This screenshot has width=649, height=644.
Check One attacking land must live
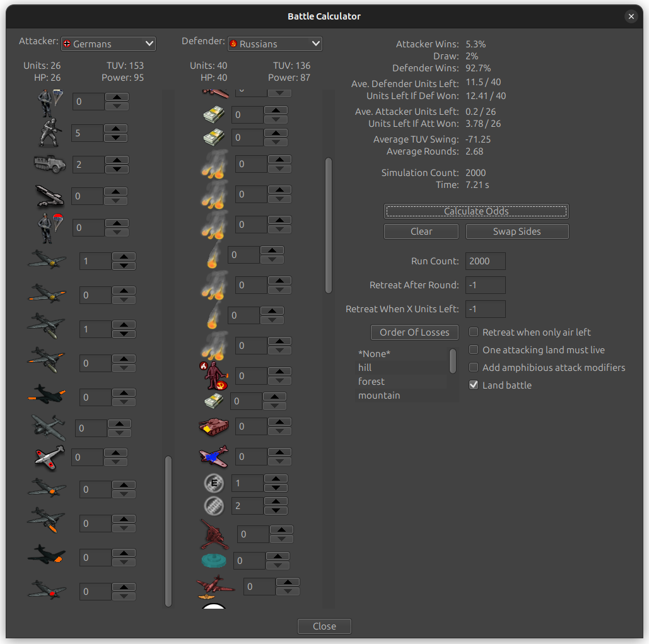473,349
